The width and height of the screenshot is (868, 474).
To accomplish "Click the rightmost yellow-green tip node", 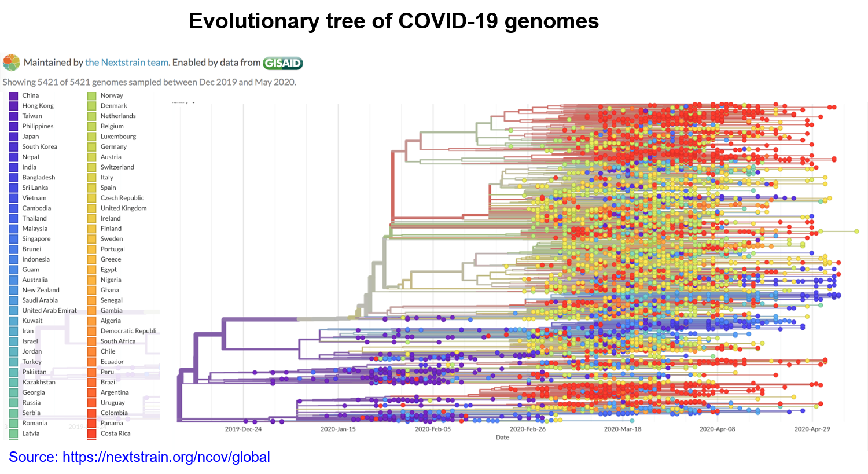I will tap(857, 232).
